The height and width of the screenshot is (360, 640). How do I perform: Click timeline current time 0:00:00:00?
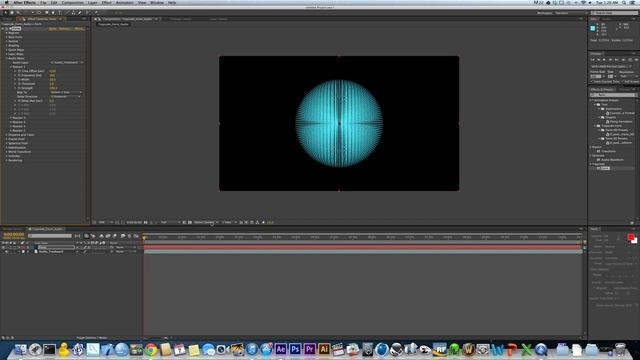(x=13, y=235)
